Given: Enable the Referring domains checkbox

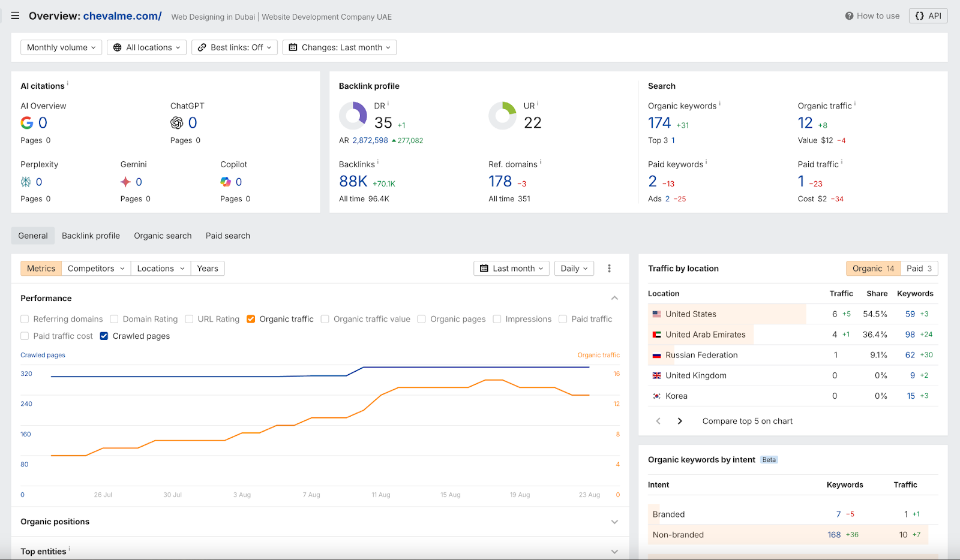Looking at the screenshot, I should [25, 319].
